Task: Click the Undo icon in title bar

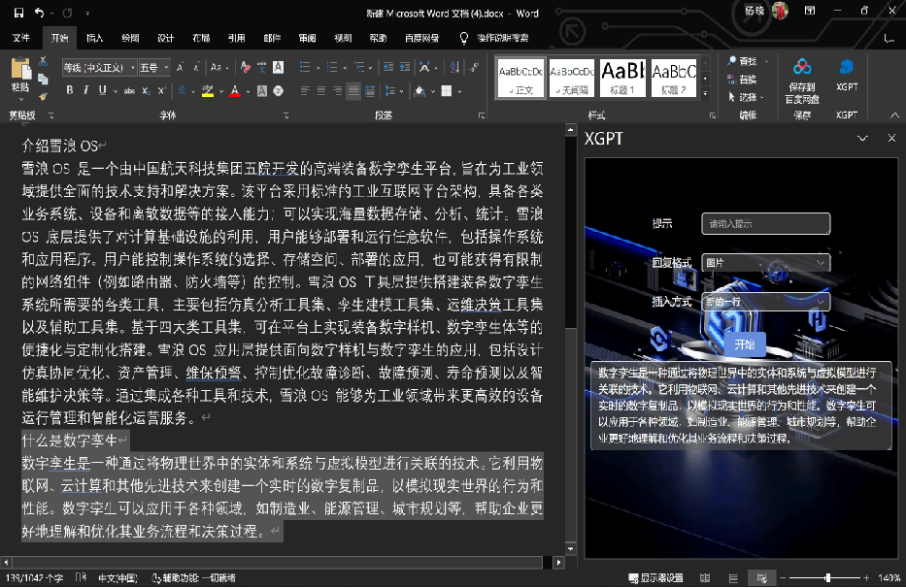Action: point(39,13)
